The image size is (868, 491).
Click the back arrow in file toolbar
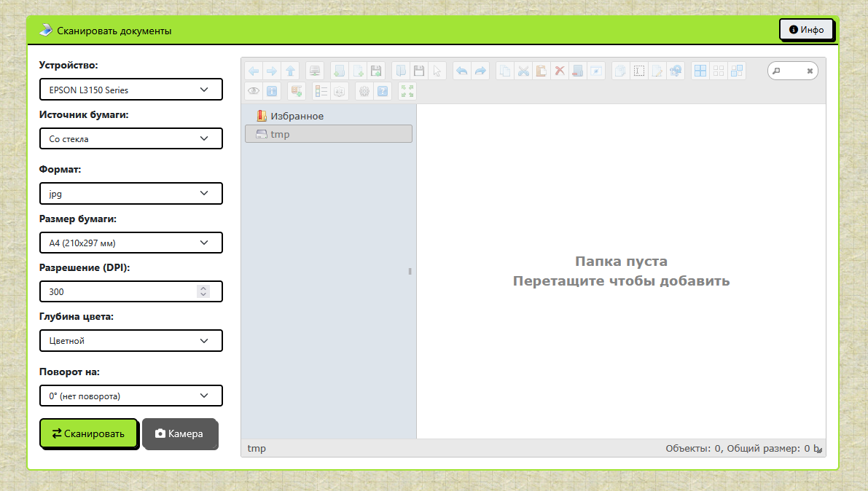(x=253, y=71)
